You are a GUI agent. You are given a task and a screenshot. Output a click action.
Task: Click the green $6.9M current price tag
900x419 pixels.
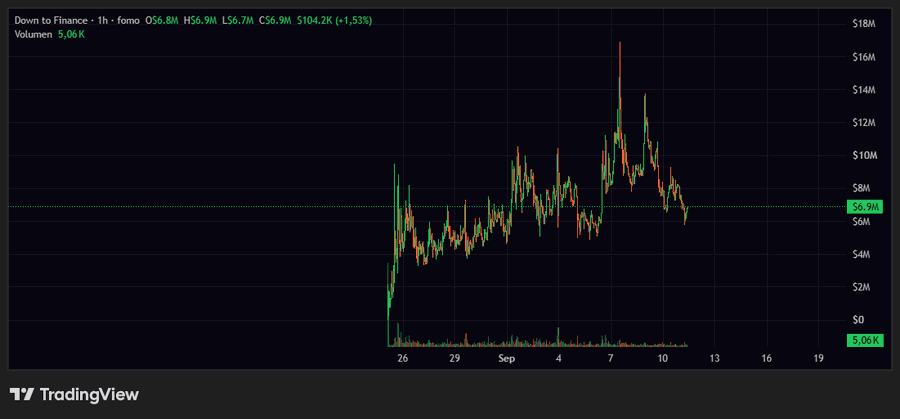coord(865,207)
